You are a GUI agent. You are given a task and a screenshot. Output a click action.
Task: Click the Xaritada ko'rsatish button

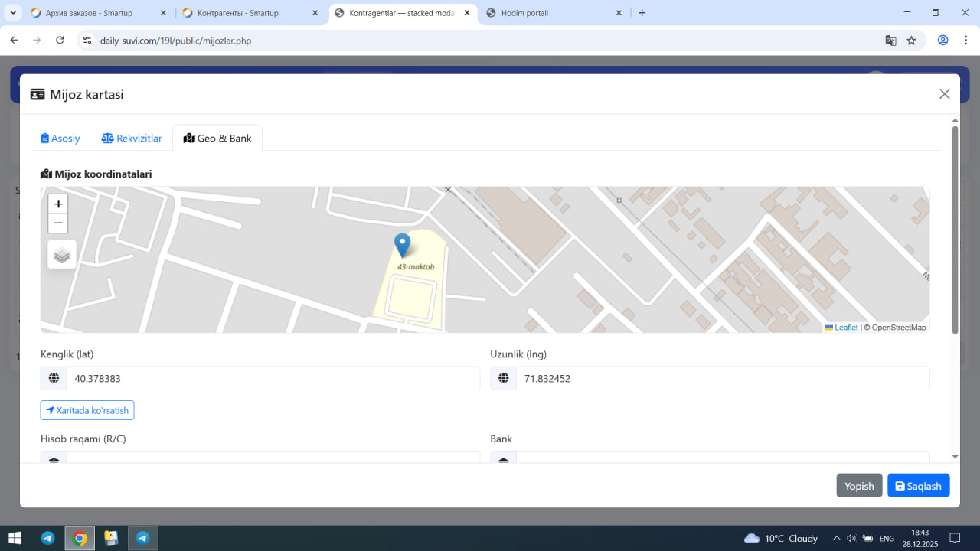click(87, 410)
